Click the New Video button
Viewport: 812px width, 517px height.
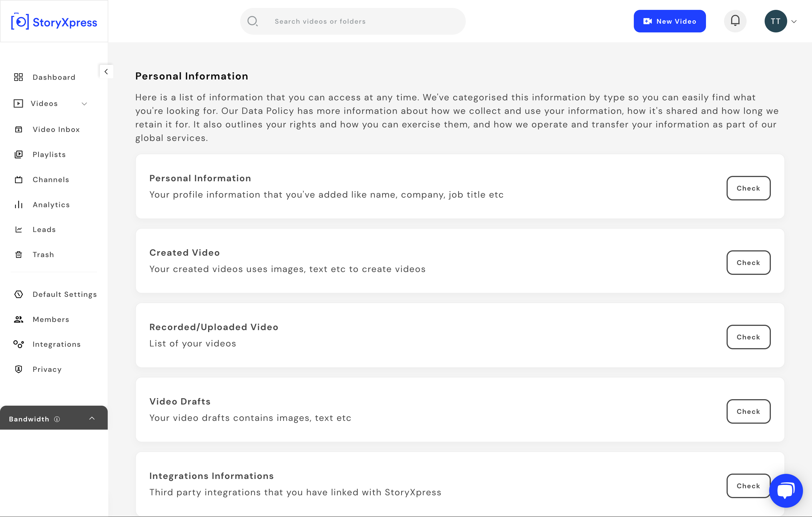(x=670, y=21)
